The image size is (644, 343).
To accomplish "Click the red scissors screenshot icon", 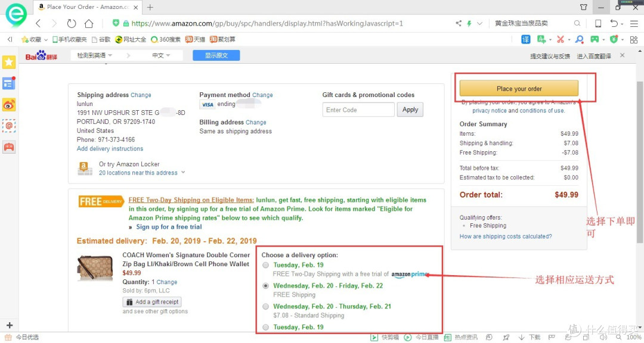I will click(560, 39).
